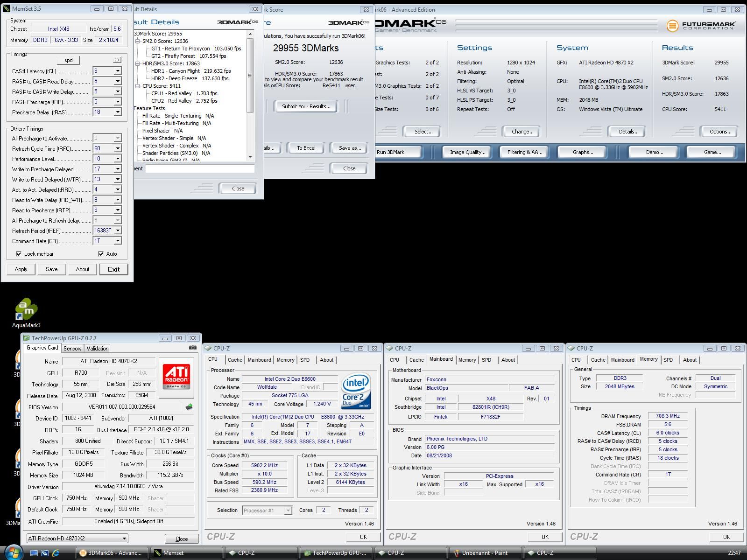The width and height of the screenshot is (747, 560).
Task: Click Options button under Results
Action: pos(720,132)
